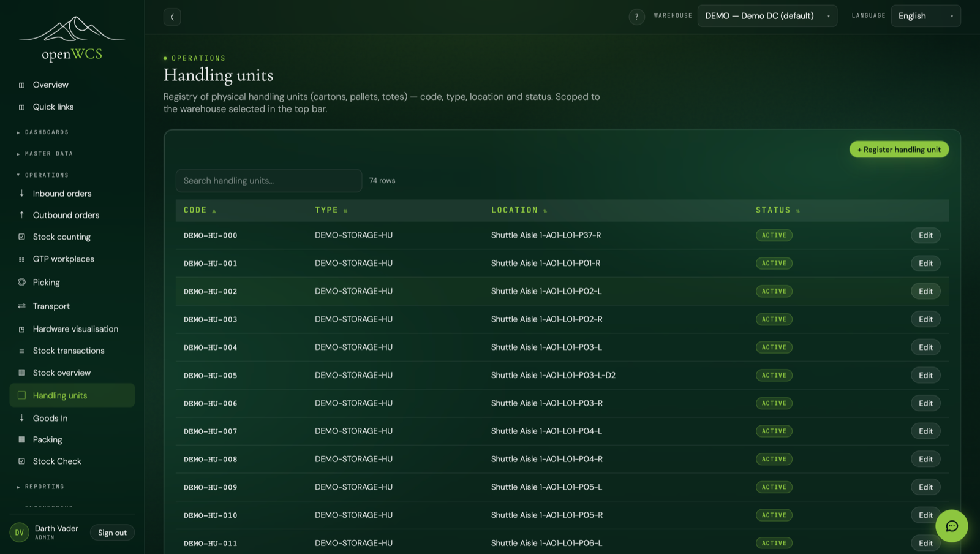The height and width of the screenshot is (554, 980).
Task: Sort table by the Status column
Action: (x=777, y=210)
